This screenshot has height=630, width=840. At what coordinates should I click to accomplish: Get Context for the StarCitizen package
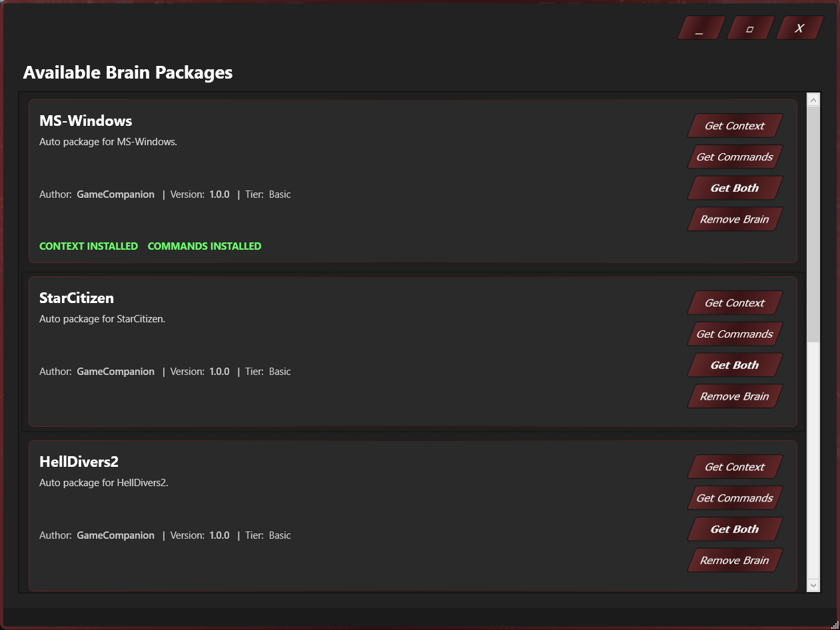point(735,303)
